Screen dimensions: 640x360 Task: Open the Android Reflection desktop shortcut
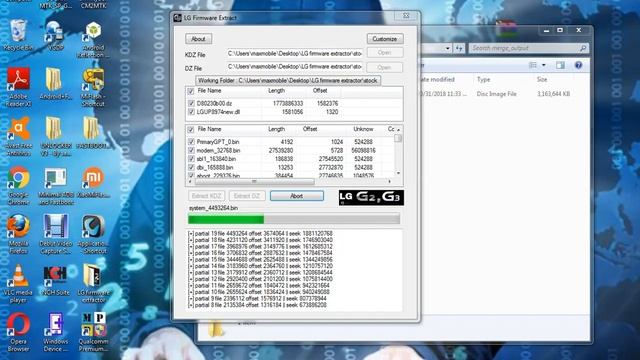pyautogui.click(x=93, y=39)
